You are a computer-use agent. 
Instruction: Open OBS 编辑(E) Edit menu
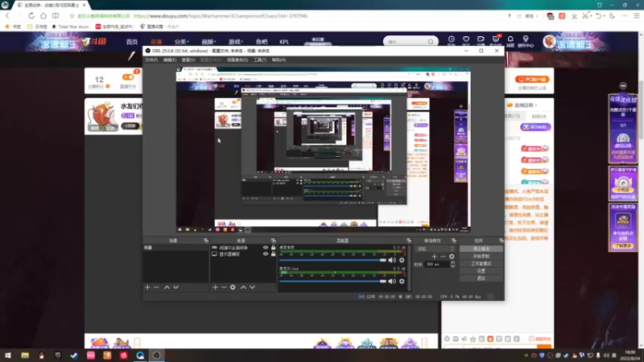point(170,60)
